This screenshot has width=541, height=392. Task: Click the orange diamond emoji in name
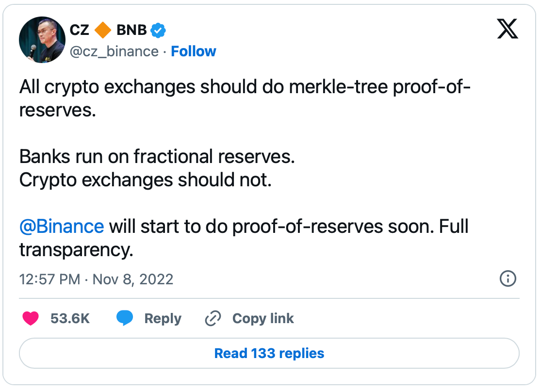[103, 31]
